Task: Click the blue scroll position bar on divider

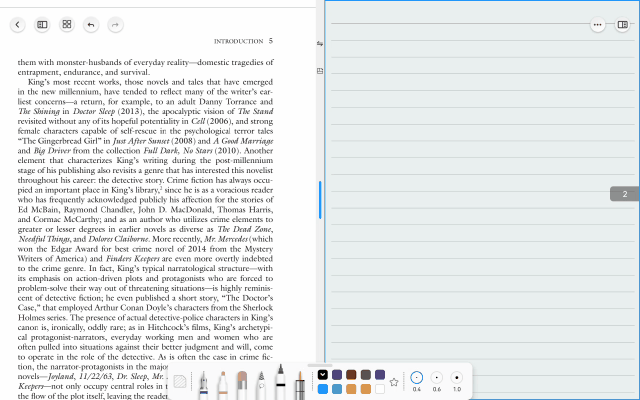Action: [320, 200]
